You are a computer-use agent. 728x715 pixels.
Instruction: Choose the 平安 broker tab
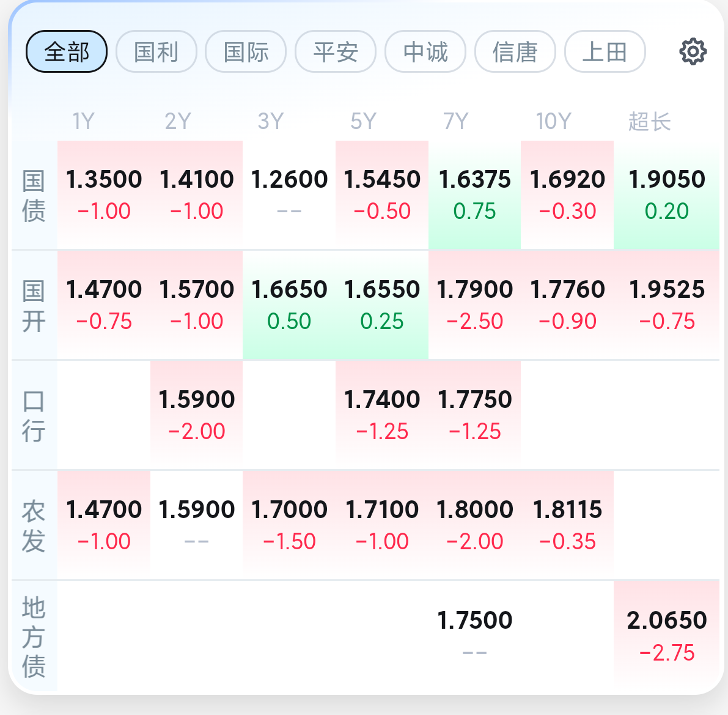335,51
